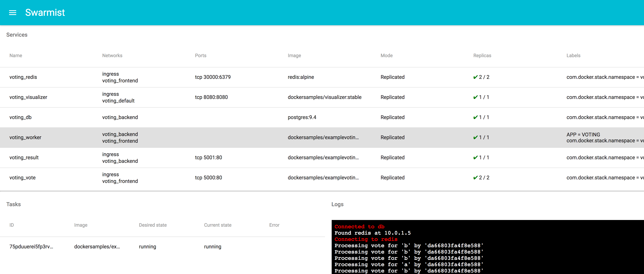644x274 pixels.
Task: Click the Swarmist app title
Action: coord(45,12)
